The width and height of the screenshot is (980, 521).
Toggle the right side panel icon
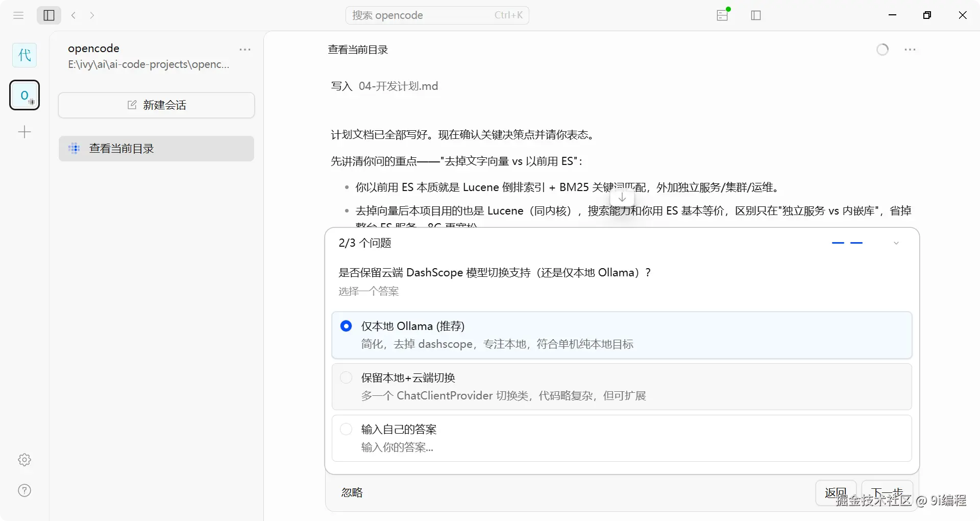(756, 15)
